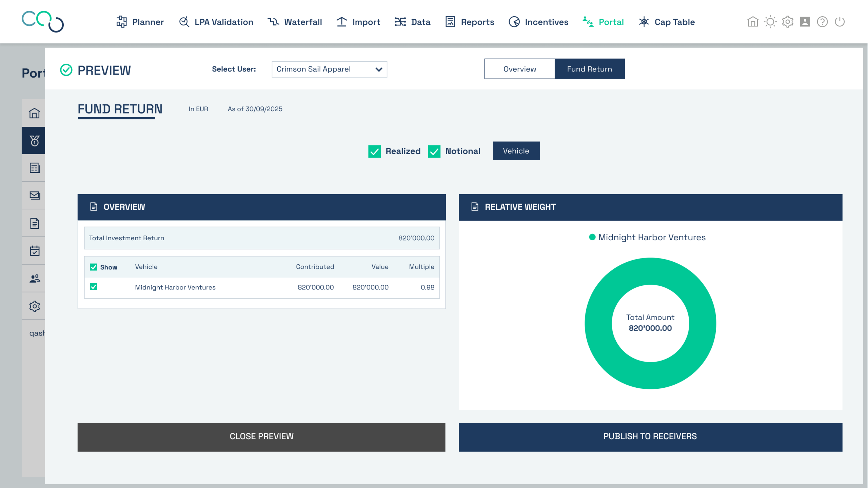Click the Vehicle button
This screenshot has width=868, height=488.
[x=516, y=151]
